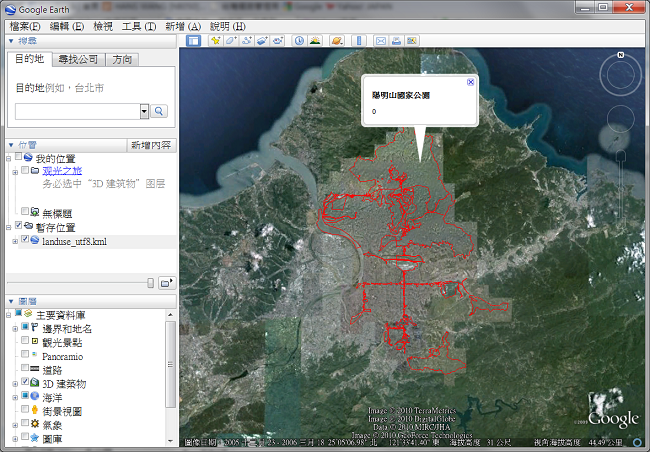Open the search box dropdown arrow
The height and width of the screenshot is (452, 650).
click(x=144, y=111)
